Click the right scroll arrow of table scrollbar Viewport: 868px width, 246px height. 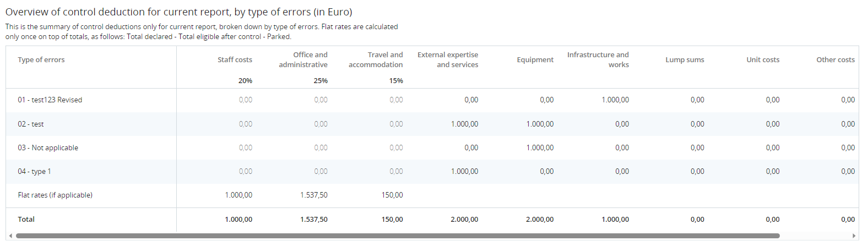[x=854, y=236]
